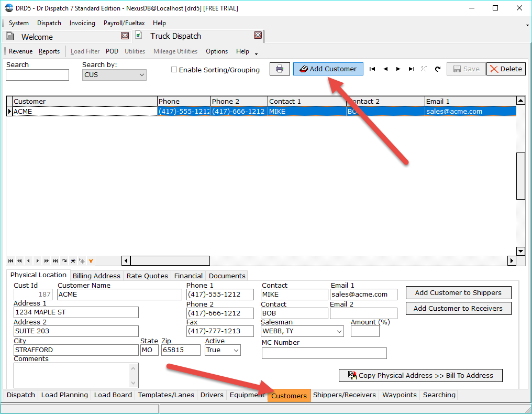
Task: Close the Welcome tab with red X
Action: pyautogui.click(x=125, y=36)
